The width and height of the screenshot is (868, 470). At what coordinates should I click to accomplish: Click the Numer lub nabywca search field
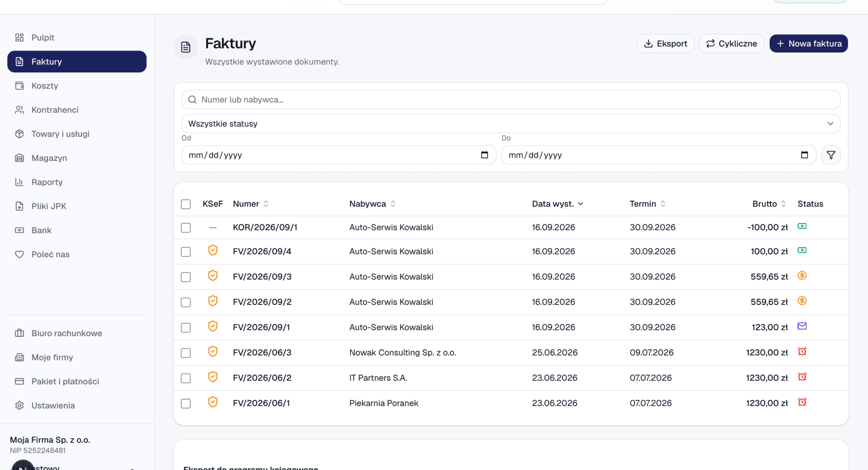pos(511,99)
